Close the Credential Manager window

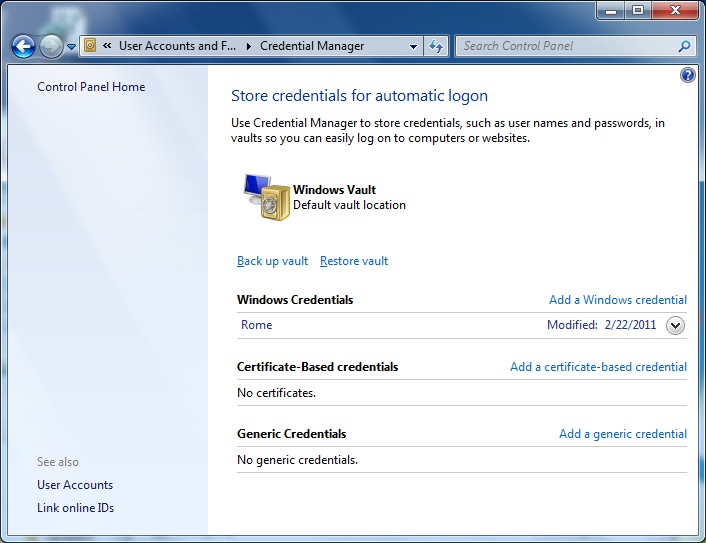(x=675, y=11)
